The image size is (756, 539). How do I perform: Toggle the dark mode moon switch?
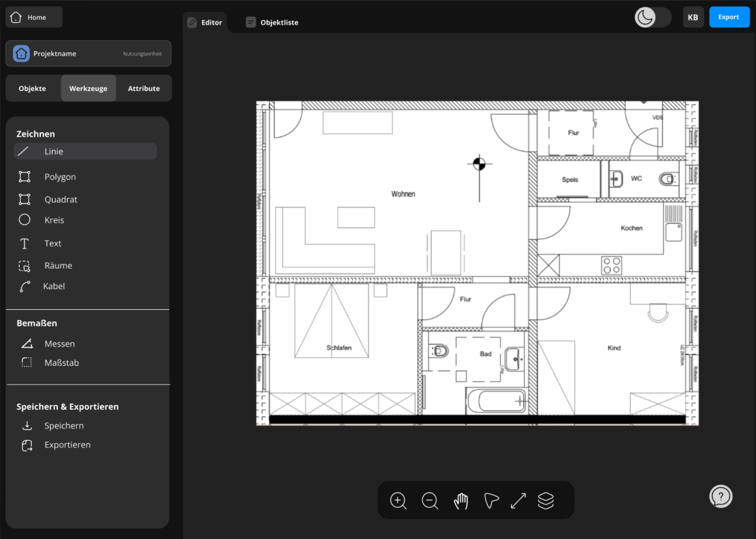(x=653, y=17)
